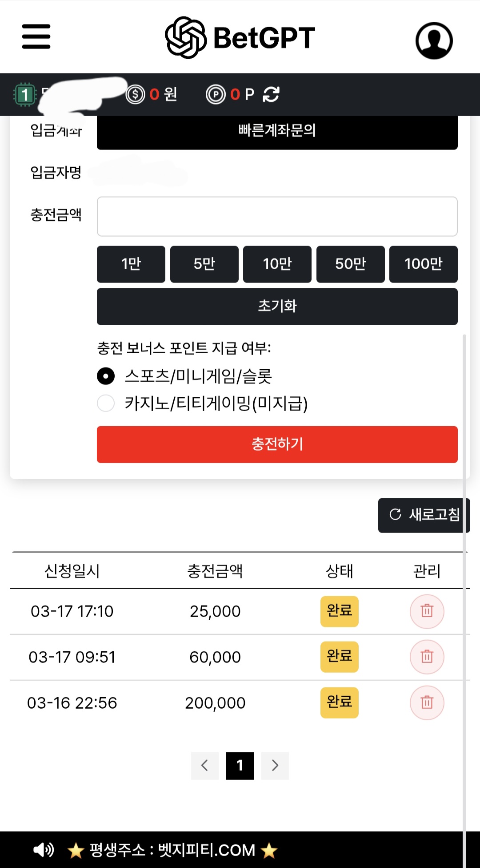
Task: Select page 1 in pagination
Action: pyautogui.click(x=240, y=766)
